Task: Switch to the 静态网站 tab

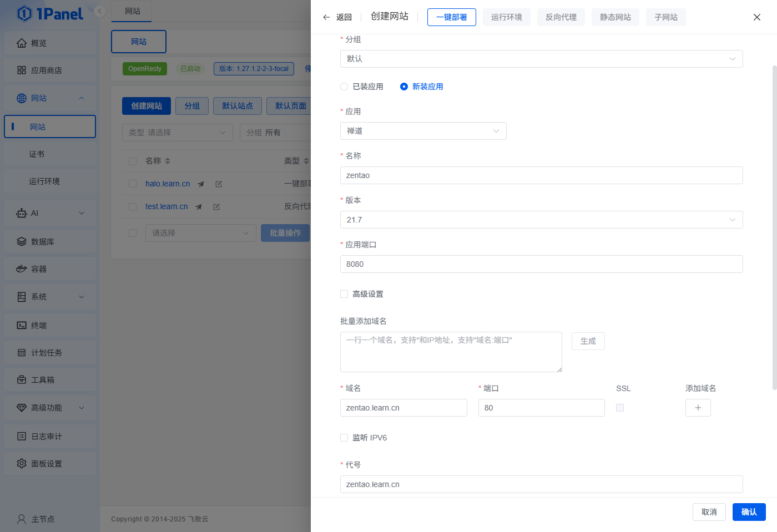Action: 615,17
